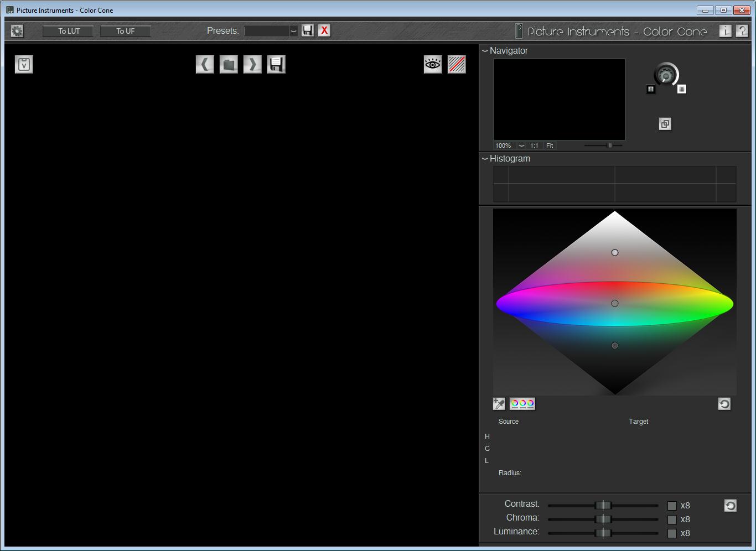
Task: Open the settings gear in the top toolbar
Action: 17,31
